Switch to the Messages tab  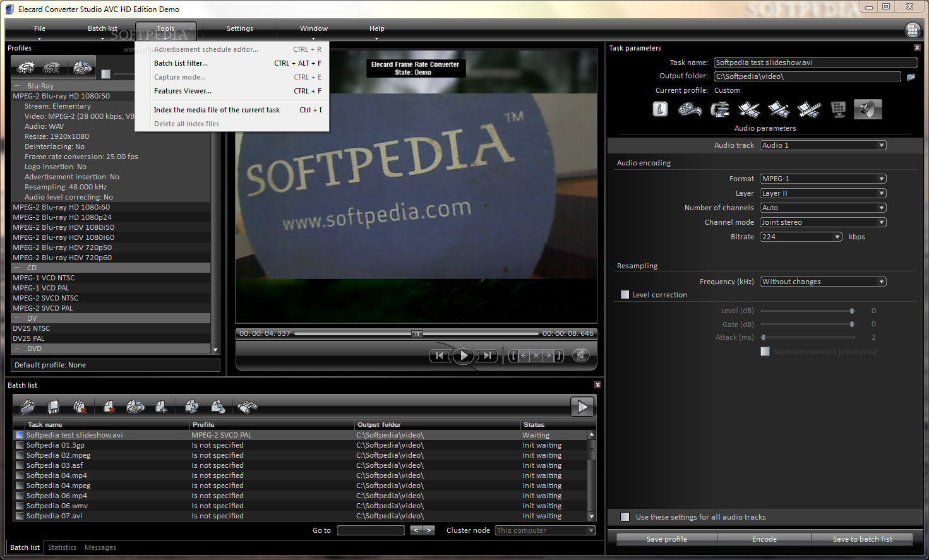click(x=100, y=547)
